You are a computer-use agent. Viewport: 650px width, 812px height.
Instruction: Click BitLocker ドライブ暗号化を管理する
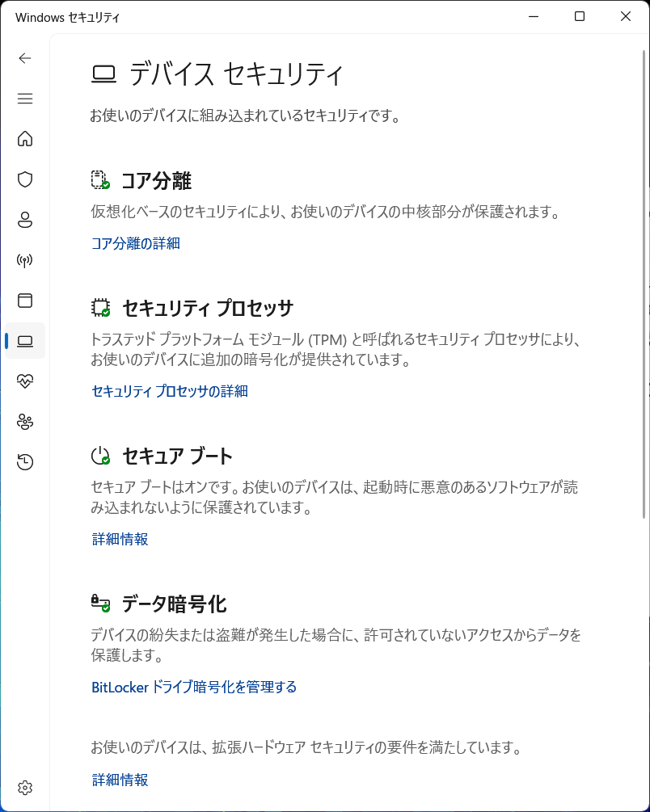click(x=194, y=687)
